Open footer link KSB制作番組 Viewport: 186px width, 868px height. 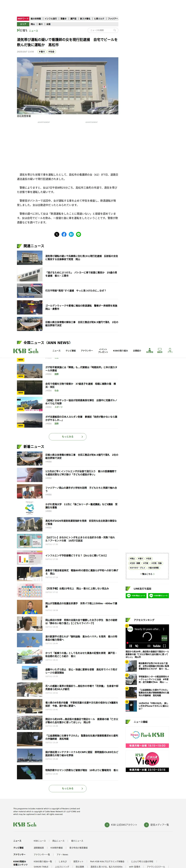57,848
